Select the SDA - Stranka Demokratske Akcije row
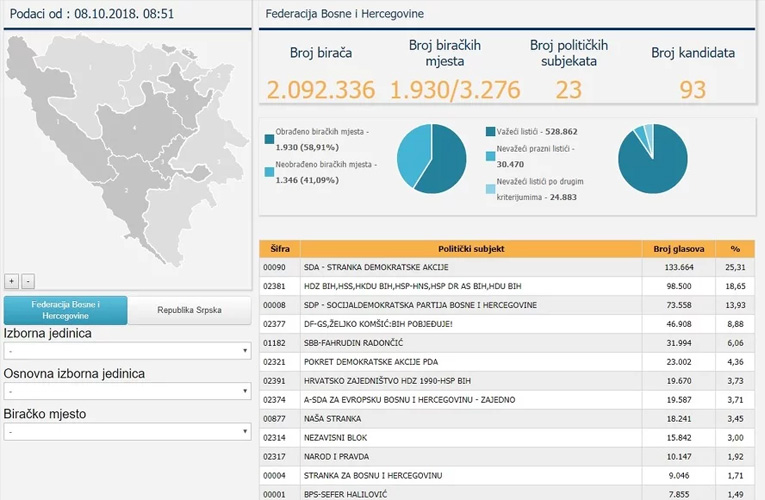Viewport: 765px width, 500px height. coord(507,267)
